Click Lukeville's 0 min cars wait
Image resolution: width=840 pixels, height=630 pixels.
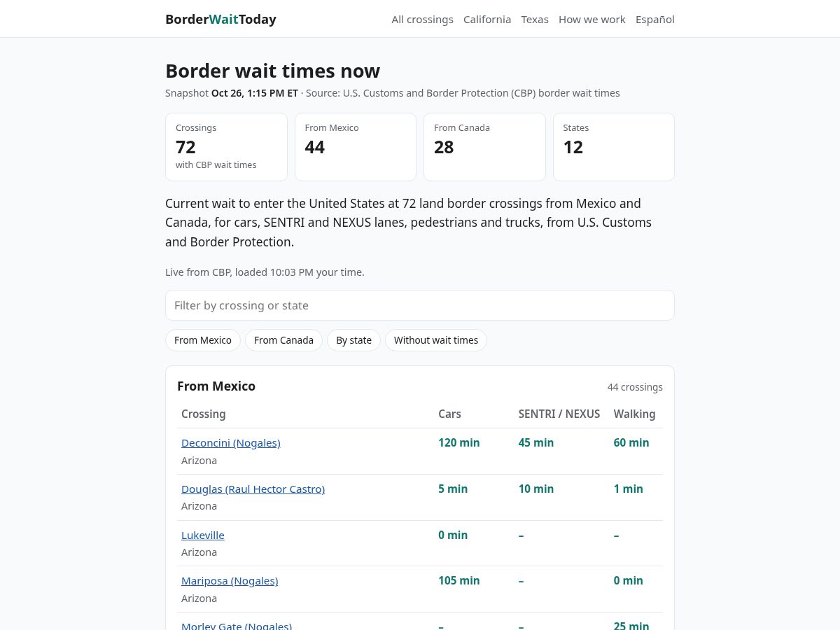[453, 535]
